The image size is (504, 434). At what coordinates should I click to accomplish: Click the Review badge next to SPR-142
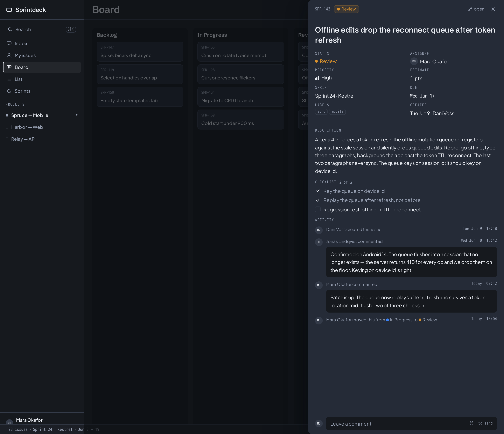[346, 9]
